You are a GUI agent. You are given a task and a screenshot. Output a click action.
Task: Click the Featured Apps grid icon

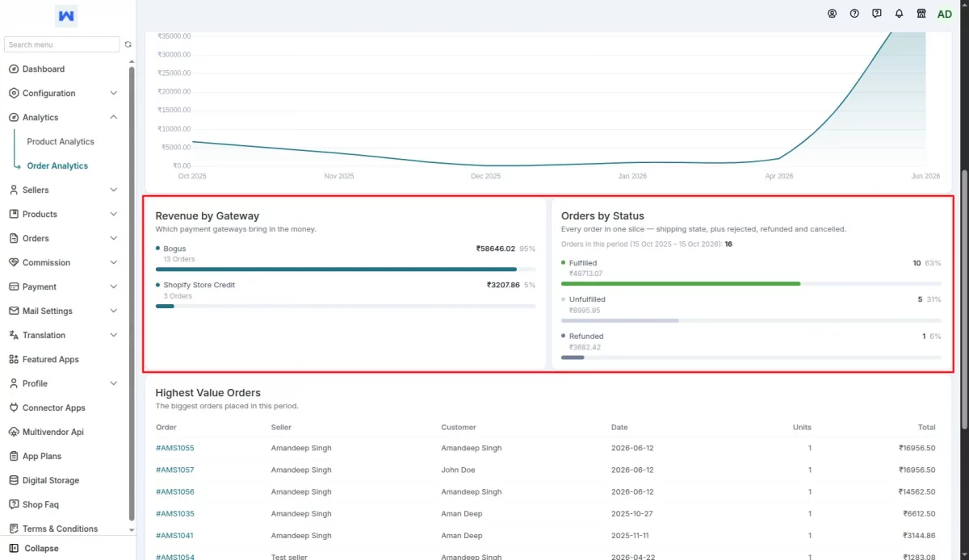pos(15,360)
